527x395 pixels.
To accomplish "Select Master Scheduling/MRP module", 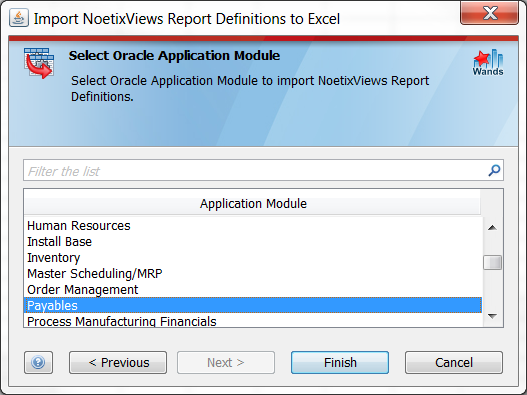I will (x=253, y=274).
